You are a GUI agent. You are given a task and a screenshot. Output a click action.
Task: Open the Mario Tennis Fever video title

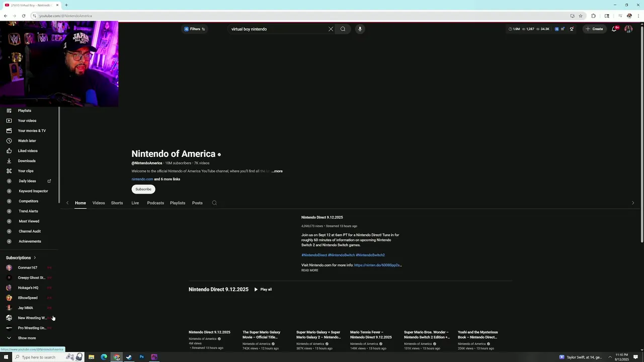point(371,335)
